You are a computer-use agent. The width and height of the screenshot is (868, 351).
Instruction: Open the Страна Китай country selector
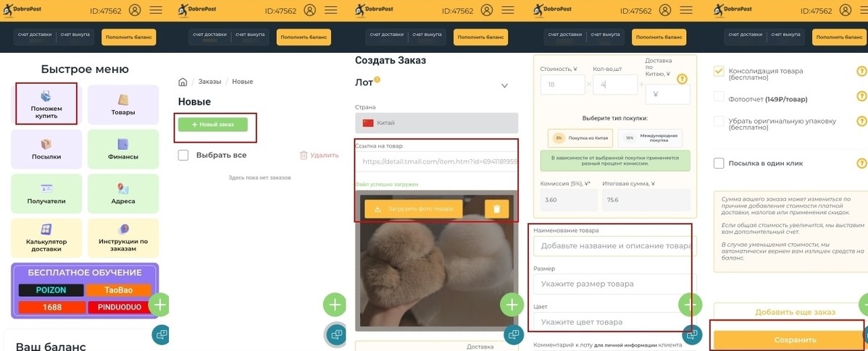click(436, 123)
